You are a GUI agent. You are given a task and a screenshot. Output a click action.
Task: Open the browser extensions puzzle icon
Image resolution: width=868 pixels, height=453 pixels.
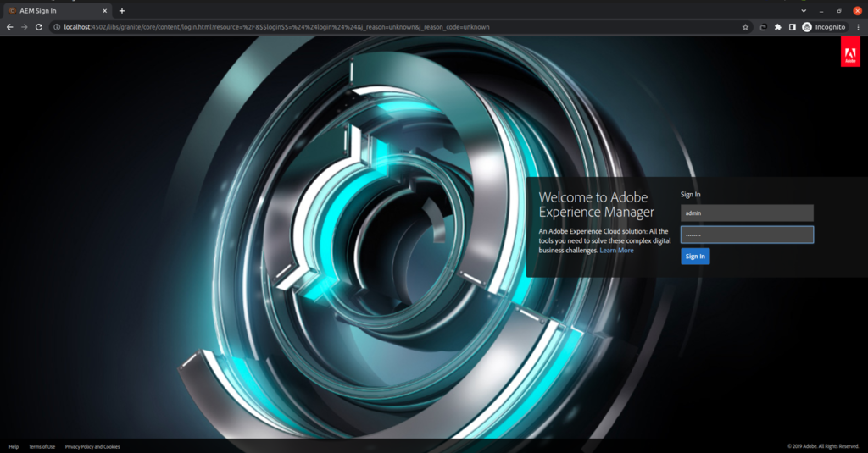[x=778, y=27]
